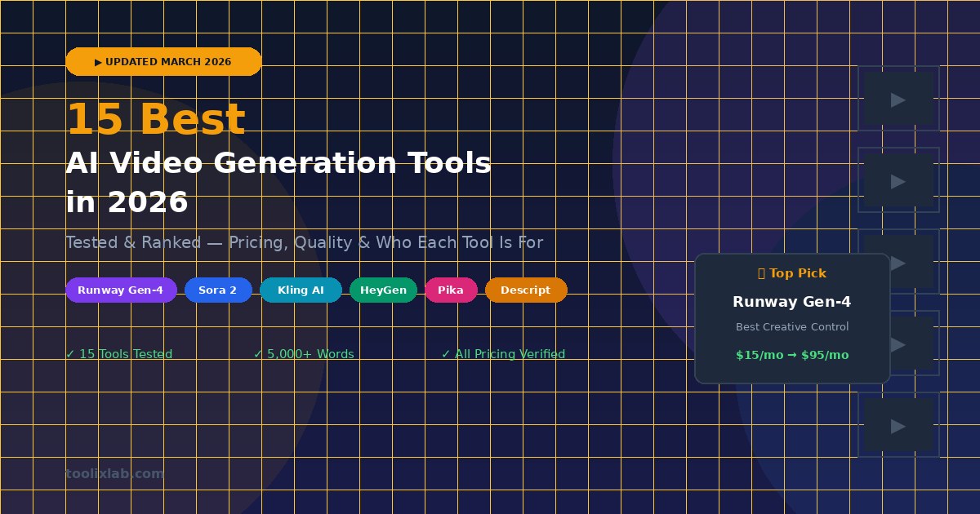Click the bottom play button icon
Screen dimensions: 980x514
point(898,425)
